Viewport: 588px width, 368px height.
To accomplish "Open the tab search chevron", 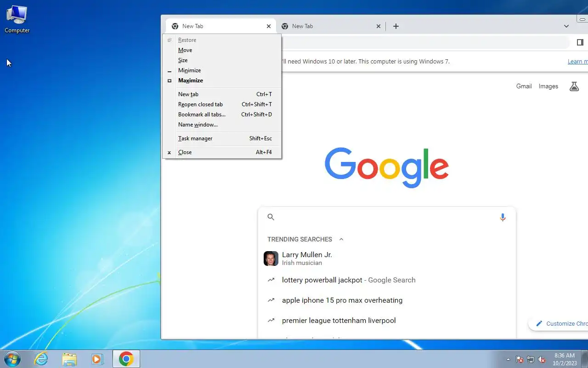I will pos(566,26).
